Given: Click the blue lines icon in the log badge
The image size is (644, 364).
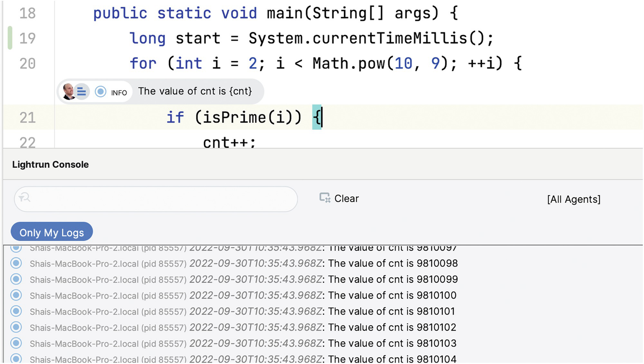Looking at the screenshot, I should click(81, 92).
